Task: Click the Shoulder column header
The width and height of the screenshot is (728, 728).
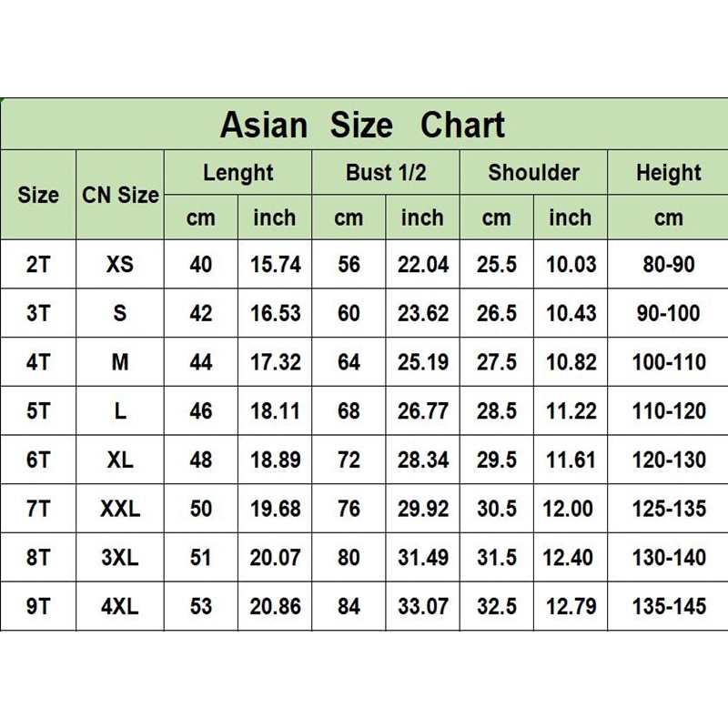Action: coord(533,172)
